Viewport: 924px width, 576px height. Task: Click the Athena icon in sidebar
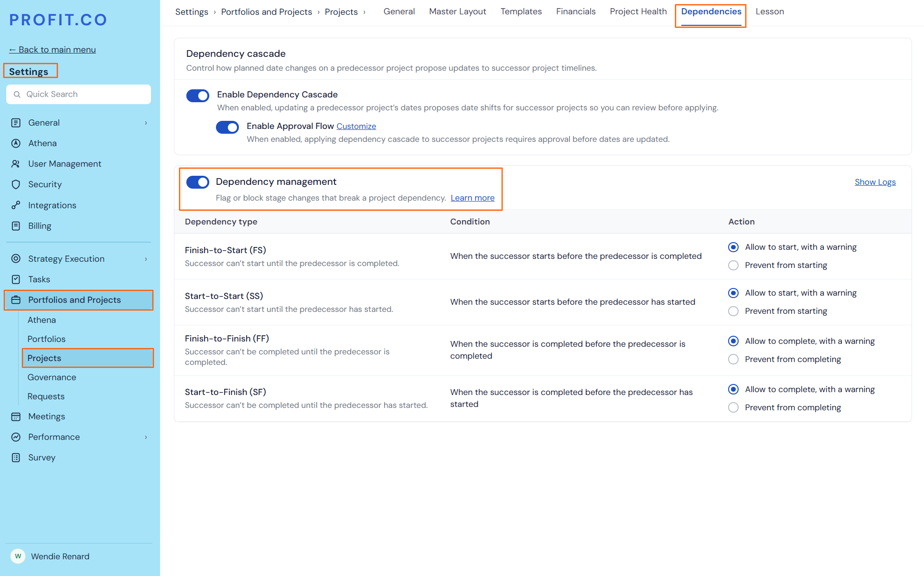(x=16, y=143)
